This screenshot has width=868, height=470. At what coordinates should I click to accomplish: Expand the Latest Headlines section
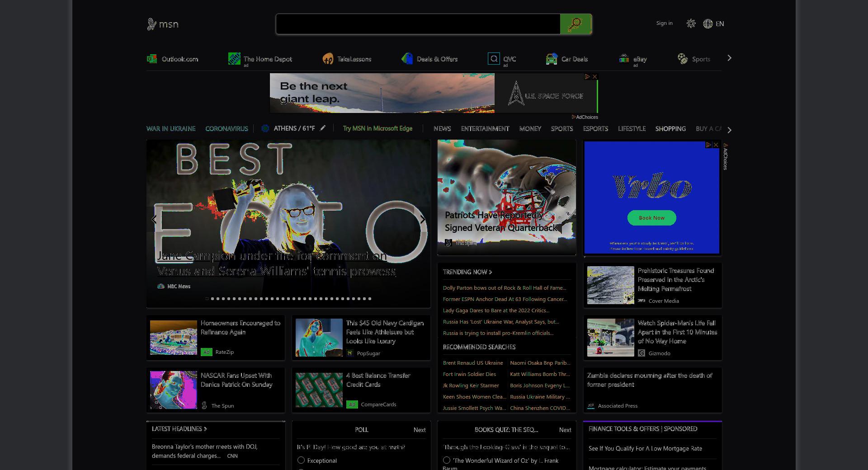[x=179, y=428]
